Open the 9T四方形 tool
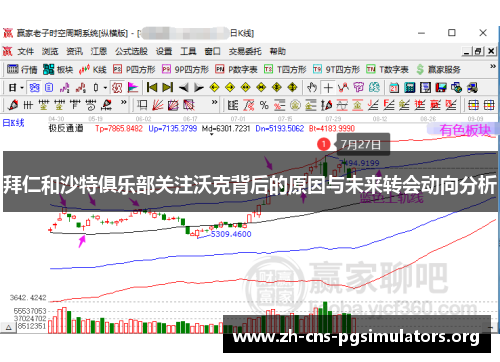The image size is (500, 362). tap(336, 69)
